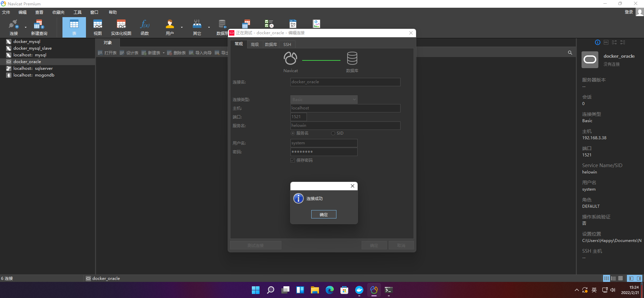Open Microsoft Edge from taskbar
This screenshot has width=644, height=298.
tap(329, 290)
